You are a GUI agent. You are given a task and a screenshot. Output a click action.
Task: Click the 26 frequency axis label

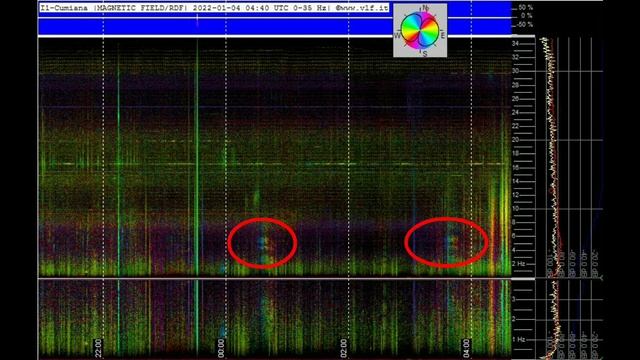tap(516, 98)
